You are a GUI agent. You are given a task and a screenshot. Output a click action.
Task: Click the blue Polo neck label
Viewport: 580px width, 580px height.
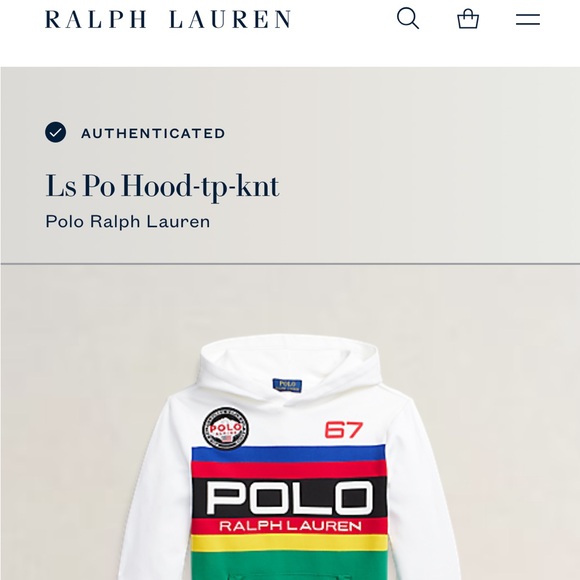(287, 385)
